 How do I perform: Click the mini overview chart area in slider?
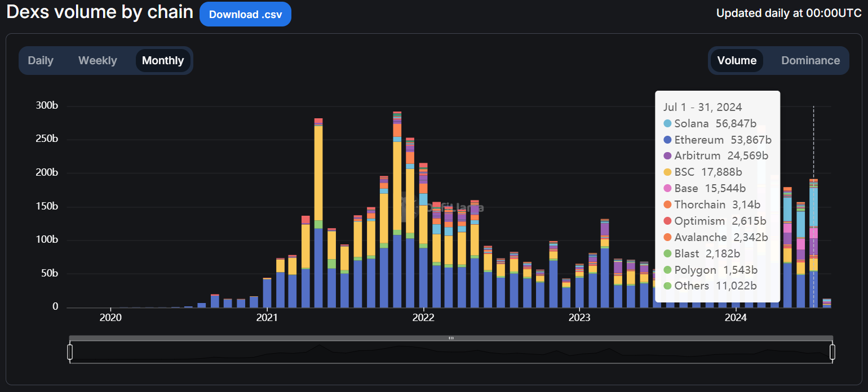(451, 352)
